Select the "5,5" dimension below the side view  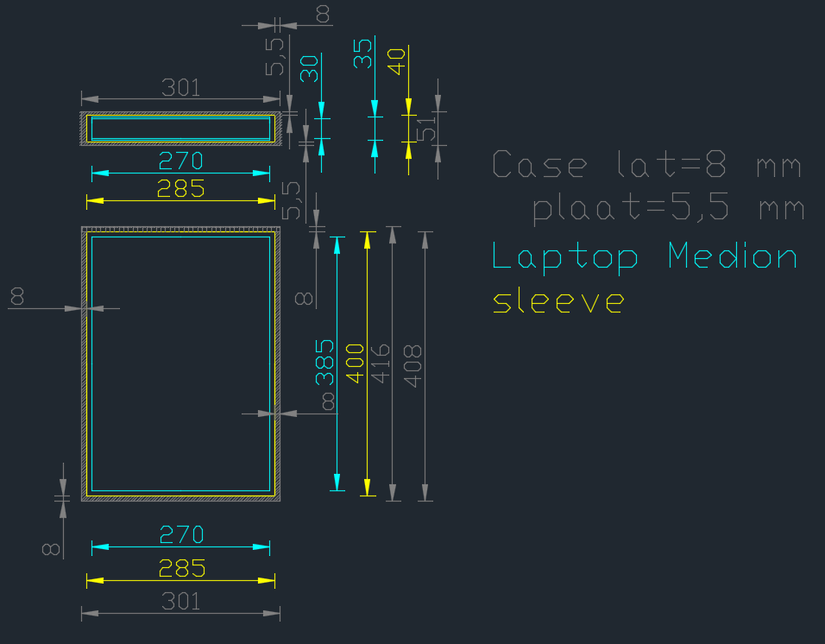(291, 200)
